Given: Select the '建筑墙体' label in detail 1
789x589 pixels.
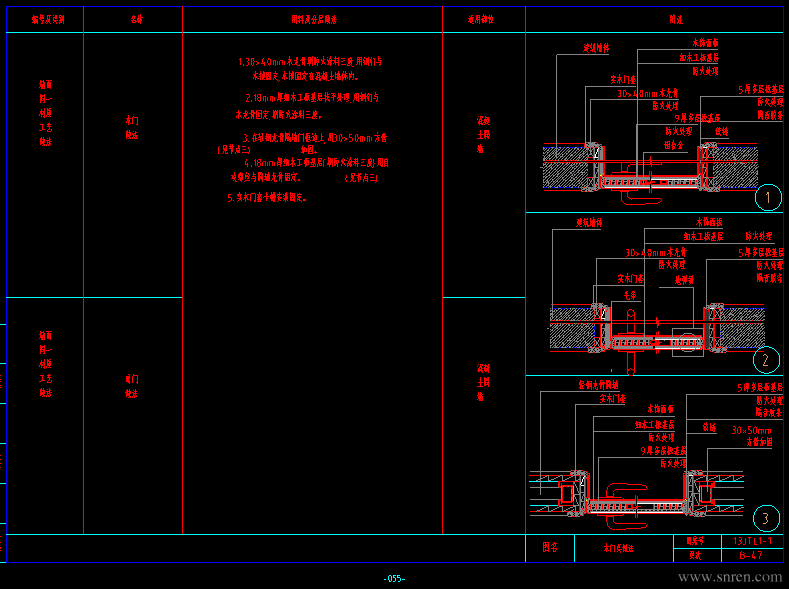Looking at the screenshot, I should [x=596, y=48].
